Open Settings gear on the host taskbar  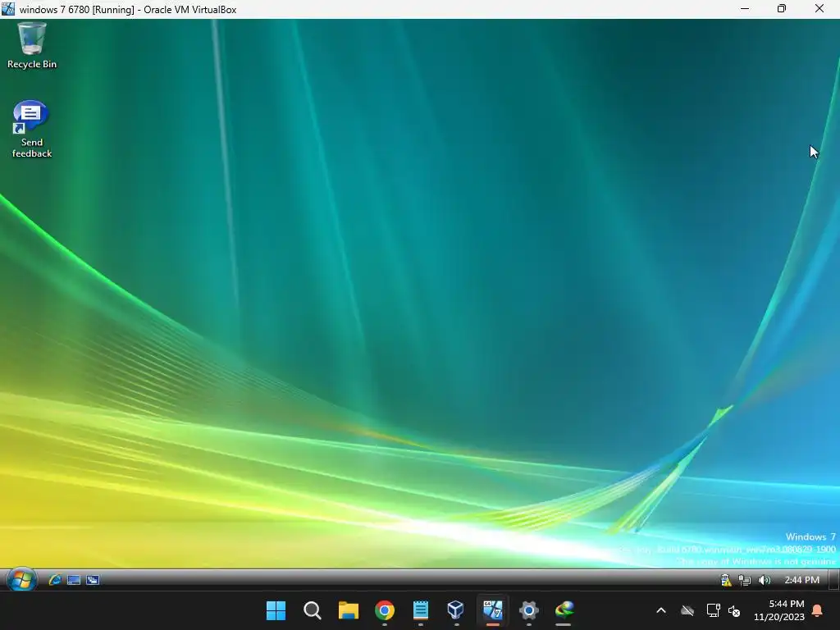528,610
